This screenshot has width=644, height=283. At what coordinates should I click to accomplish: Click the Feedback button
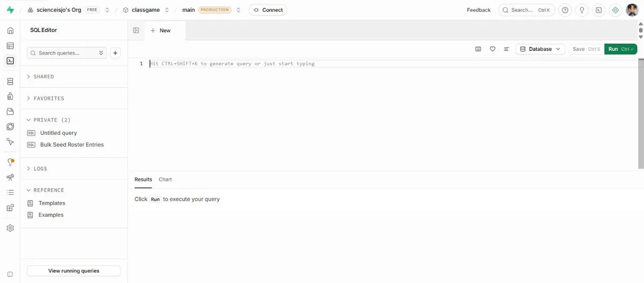pyautogui.click(x=479, y=10)
